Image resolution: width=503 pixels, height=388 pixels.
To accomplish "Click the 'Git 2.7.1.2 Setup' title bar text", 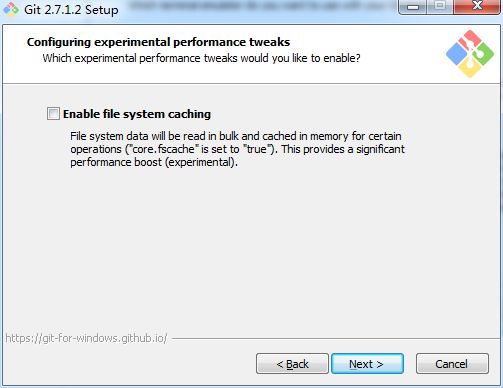I will pos(71,9).
